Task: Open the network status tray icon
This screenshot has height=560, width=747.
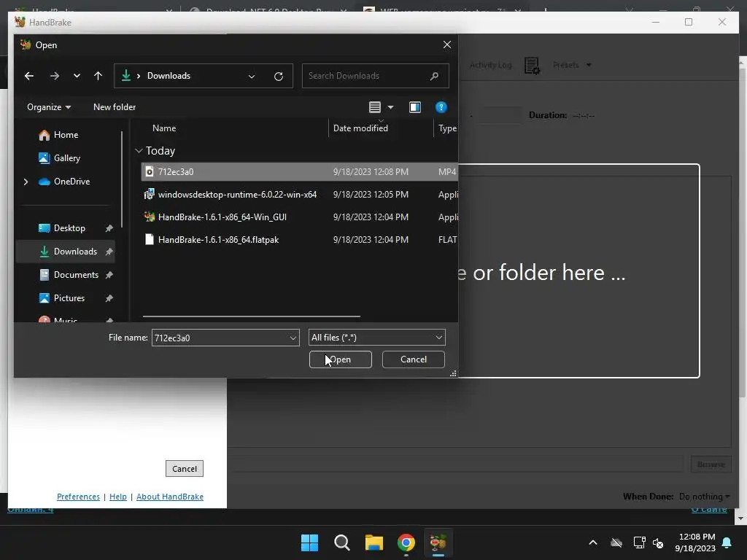Action: (639, 542)
